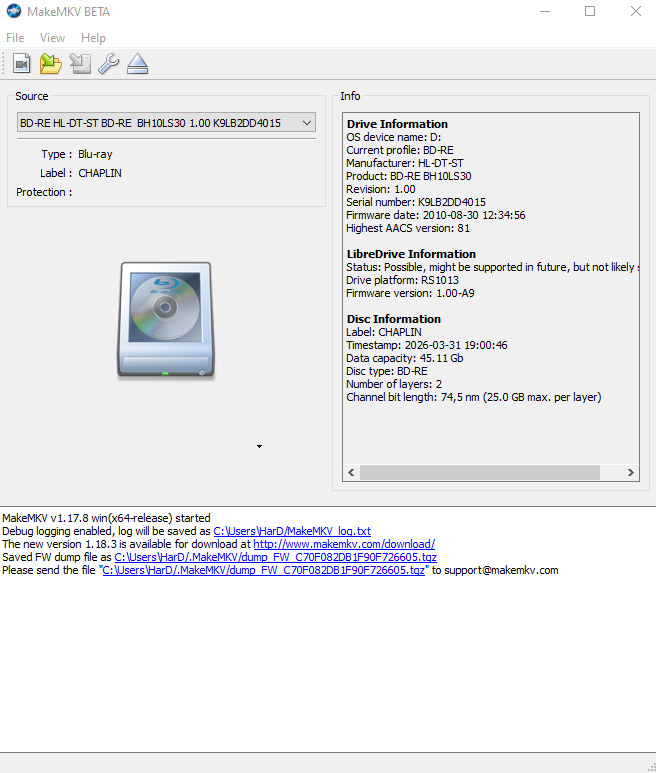Viewport: 656px width, 773px height.
Task: Click the Disc Information heading
Action: pos(393,319)
